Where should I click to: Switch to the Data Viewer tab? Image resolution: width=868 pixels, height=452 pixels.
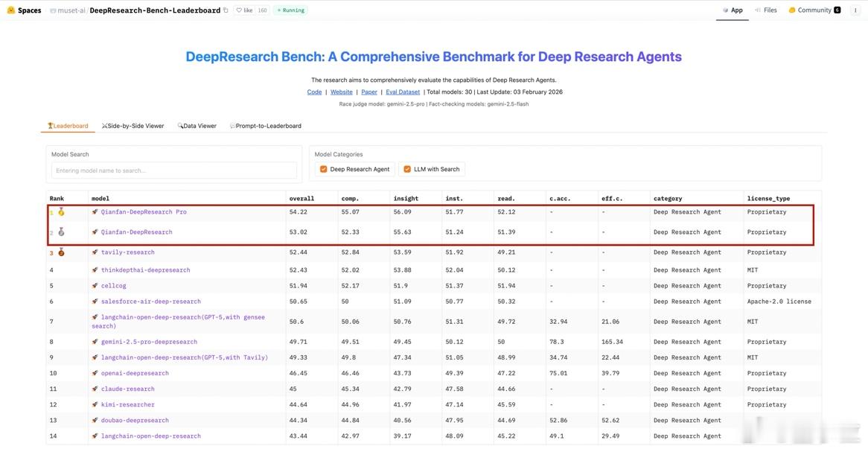(x=197, y=126)
